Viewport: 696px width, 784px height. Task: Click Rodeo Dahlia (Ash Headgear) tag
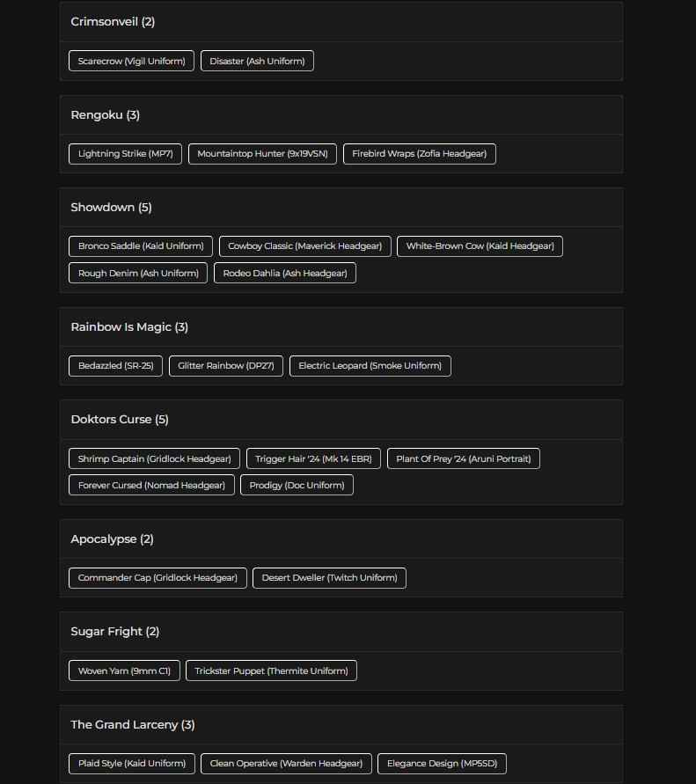285,273
